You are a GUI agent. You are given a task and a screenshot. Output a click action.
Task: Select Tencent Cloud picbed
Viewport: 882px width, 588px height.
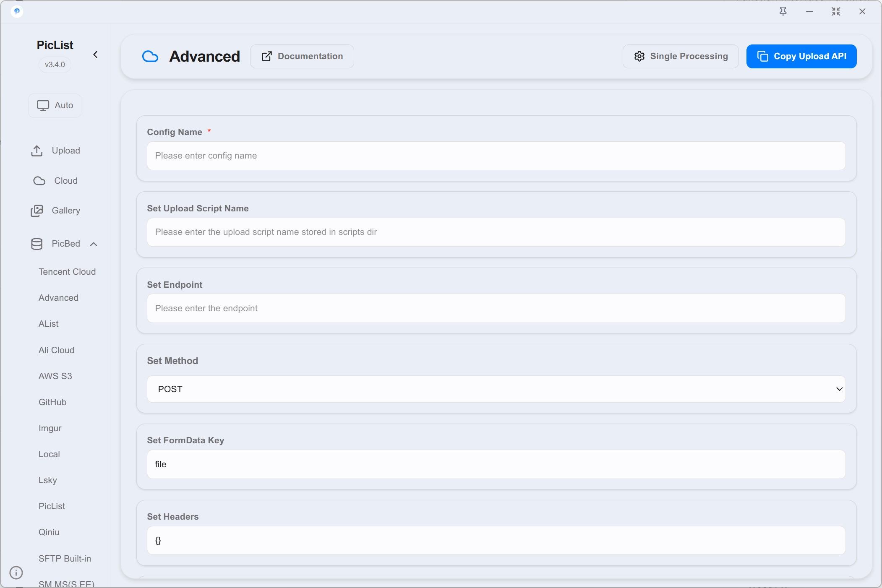coord(67,272)
